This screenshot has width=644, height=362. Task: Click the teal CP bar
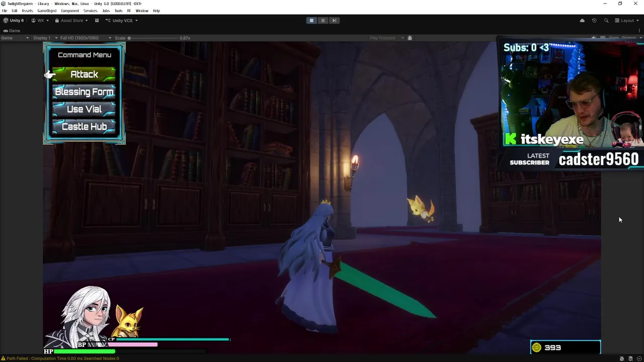point(173,339)
